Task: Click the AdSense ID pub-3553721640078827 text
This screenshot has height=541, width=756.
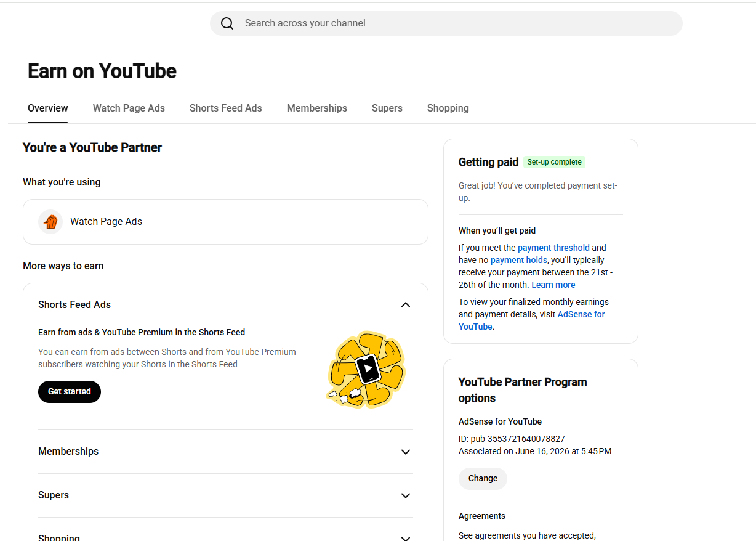Action: click(512, 439)
